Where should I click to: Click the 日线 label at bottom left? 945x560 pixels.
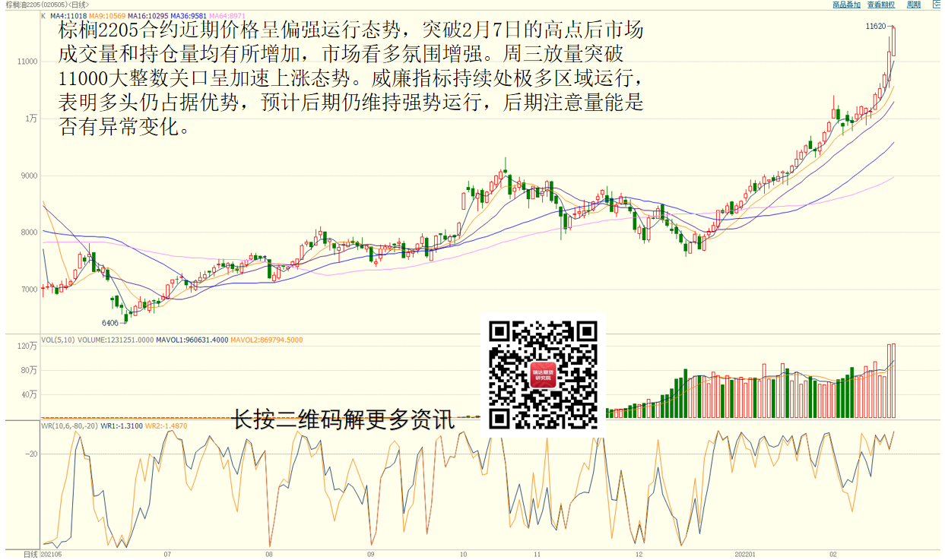click(x=30, y=554)
